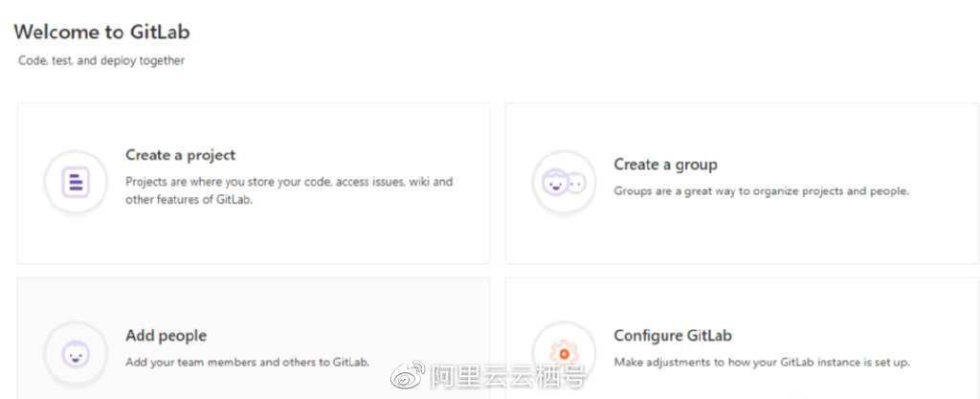Open the Create a group heading
This screenshot has height=399, width=980.
click(x=666, y=165)
